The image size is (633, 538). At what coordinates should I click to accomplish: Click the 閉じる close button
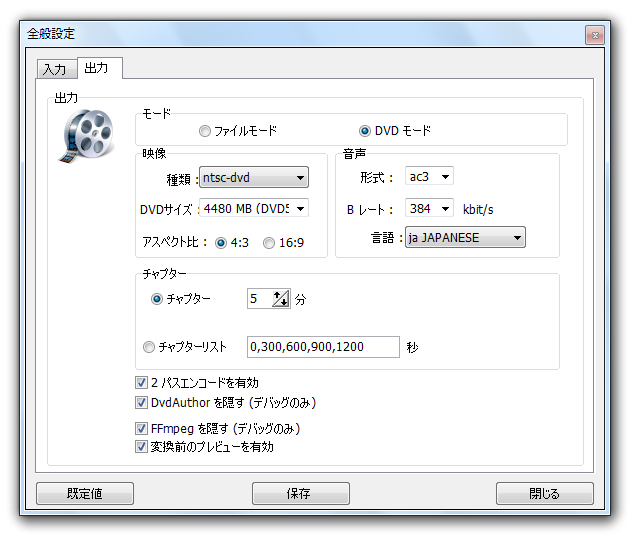545,493
